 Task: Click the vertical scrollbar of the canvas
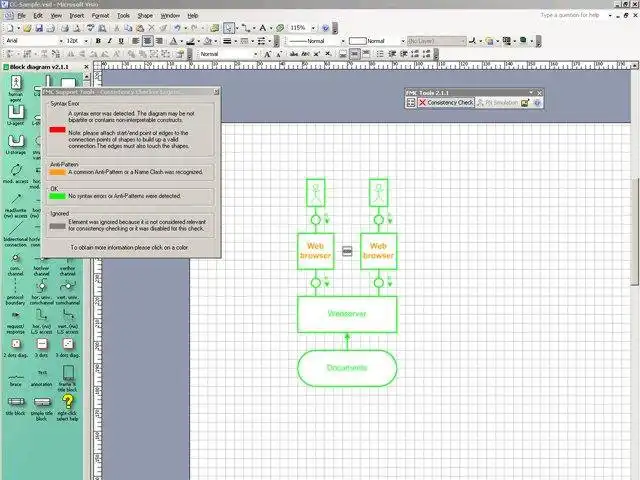[x=635, y=231]
